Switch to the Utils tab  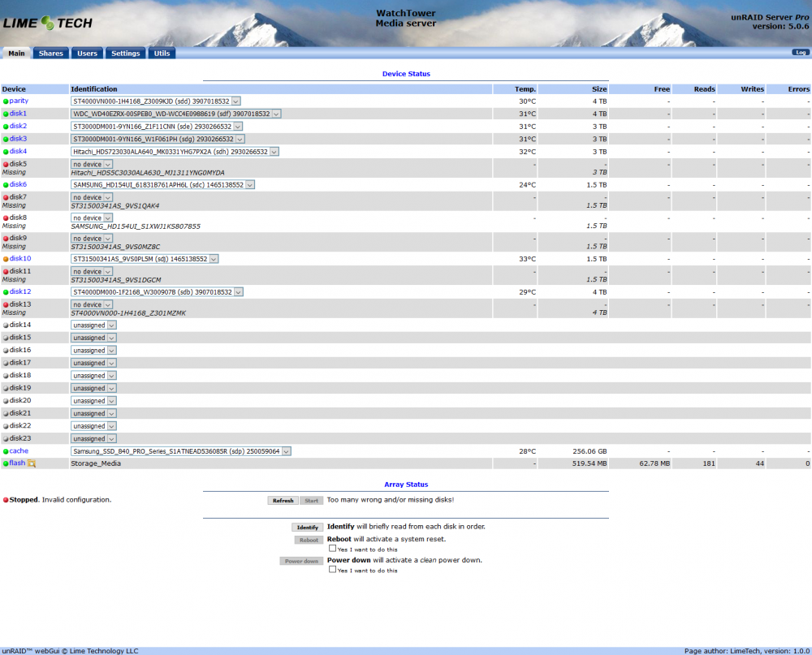pos(162,54)
